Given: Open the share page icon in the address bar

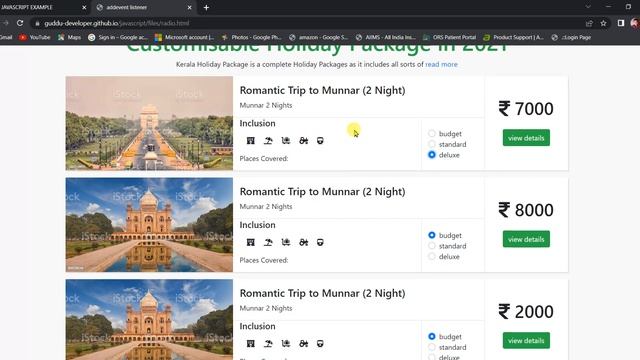Looking at the screenshot, I should [x=589, y=23].
